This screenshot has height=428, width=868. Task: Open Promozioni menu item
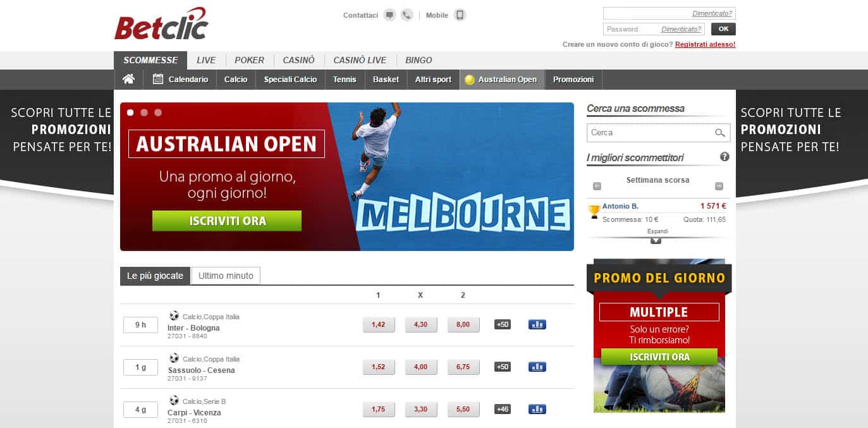[573, 80]
